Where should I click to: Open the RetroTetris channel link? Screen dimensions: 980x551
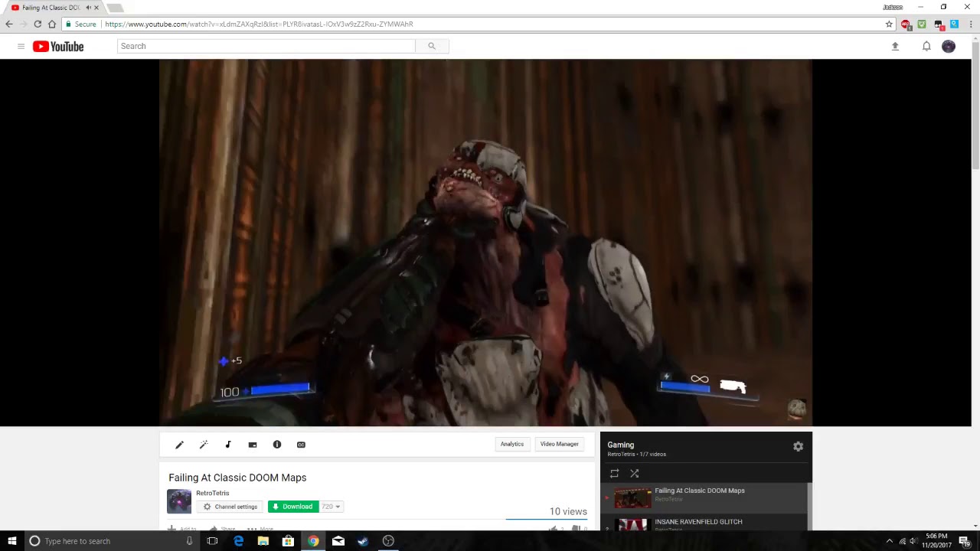point(212,493)
